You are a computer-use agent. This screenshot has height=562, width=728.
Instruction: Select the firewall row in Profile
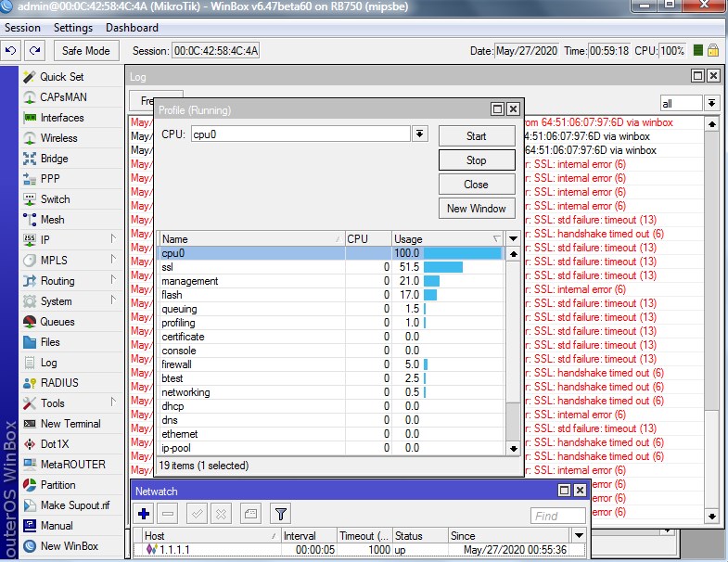(x=331, y=364)
